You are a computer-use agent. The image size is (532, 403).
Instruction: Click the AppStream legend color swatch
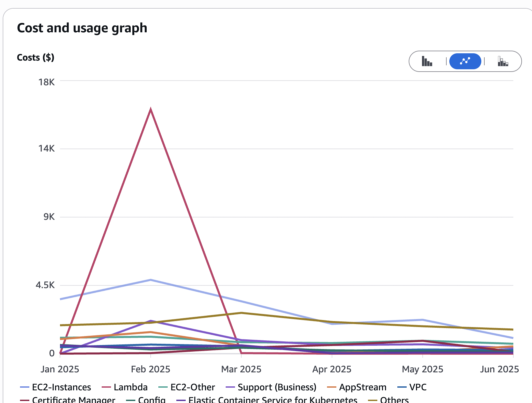332,387
